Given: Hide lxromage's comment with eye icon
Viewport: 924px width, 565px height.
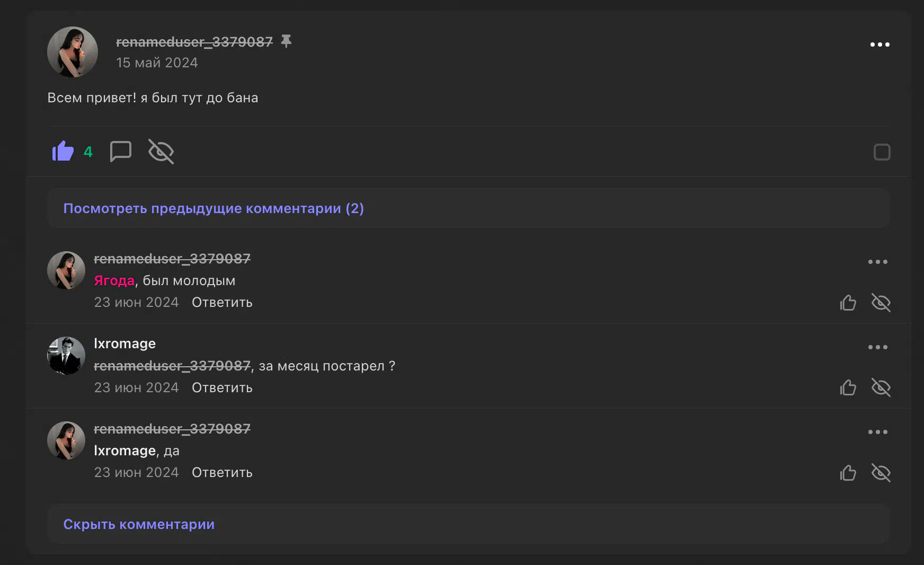Looking at the screenshot, I should click(881, 387).
